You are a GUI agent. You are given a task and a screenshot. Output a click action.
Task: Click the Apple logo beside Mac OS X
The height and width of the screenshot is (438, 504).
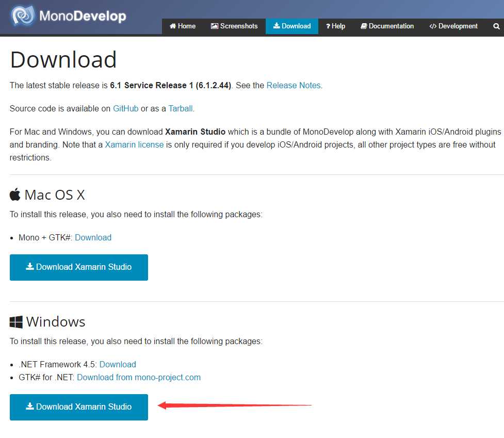tap(15, 194)
